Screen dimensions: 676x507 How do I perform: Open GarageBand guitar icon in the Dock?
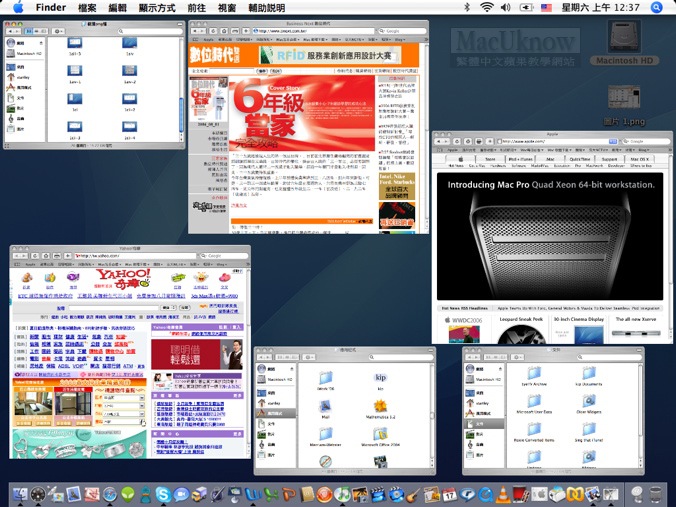pyautogui.click(x=414, y=494)
